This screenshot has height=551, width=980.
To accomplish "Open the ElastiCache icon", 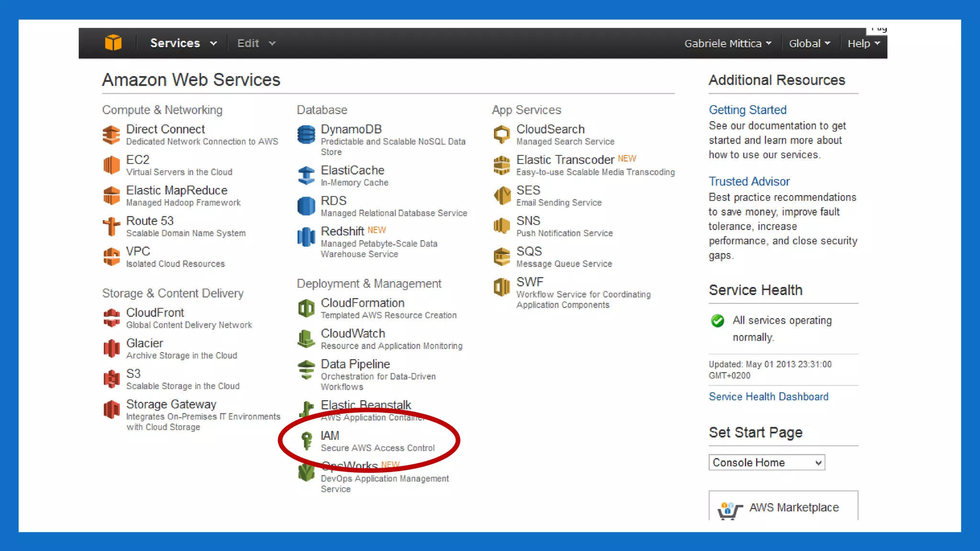I will pyautogui.click(x=306, y=176).
